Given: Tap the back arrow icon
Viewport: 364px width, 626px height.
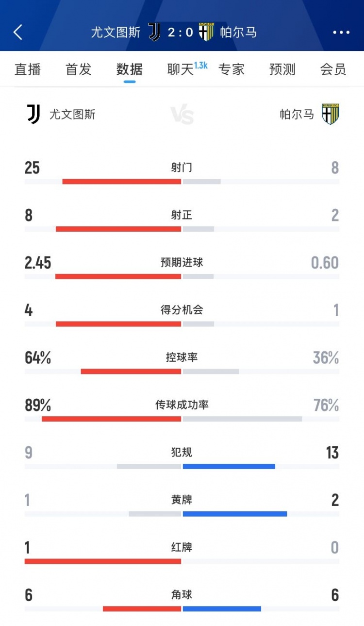Looking at the screenshot, I should 18,33.
